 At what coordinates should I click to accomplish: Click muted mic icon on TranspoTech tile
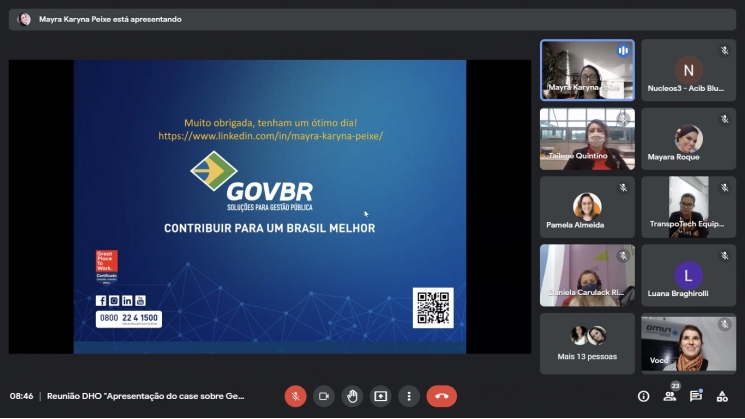pos(725,188)
